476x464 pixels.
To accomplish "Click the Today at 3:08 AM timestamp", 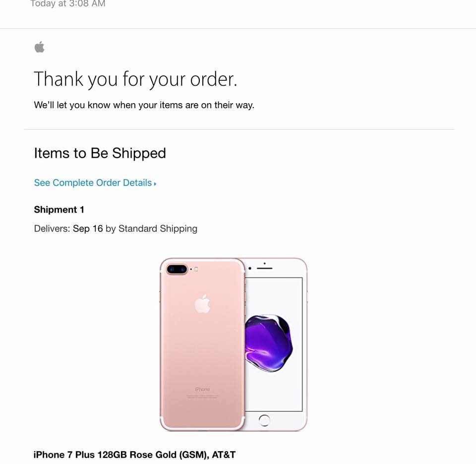I will coord(68,4).
